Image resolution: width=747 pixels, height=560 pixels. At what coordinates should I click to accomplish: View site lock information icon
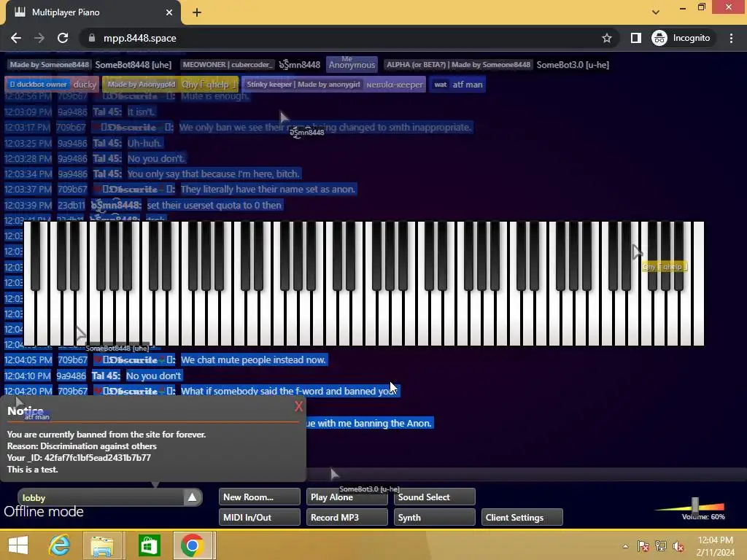pyautogui.click(x=92, y=38)
